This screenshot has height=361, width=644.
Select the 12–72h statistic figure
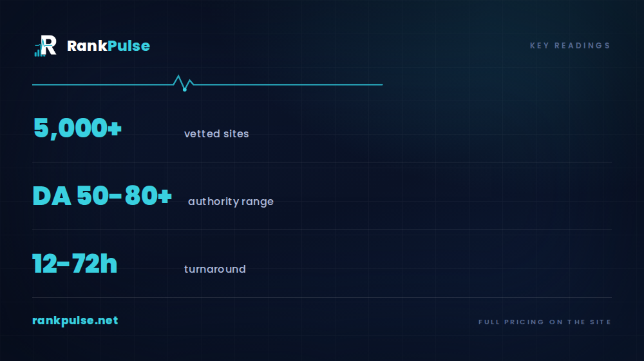pyautogui.click(x=75, y=263)
